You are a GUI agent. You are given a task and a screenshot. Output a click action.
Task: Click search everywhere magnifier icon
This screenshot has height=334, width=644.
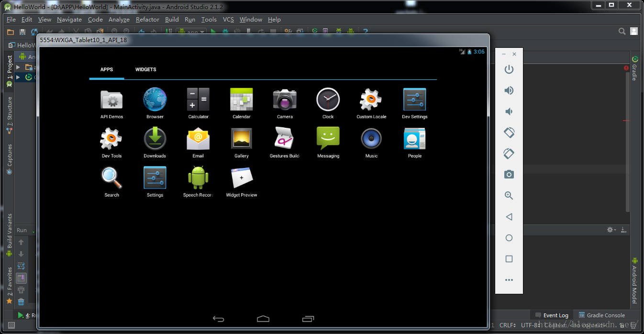(x=622, y=32)
